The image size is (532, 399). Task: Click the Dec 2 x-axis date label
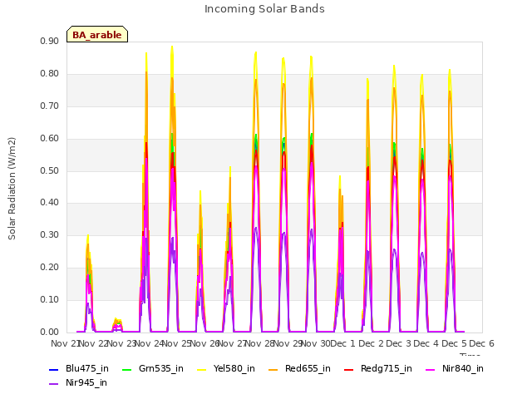(x=371, y=343)
